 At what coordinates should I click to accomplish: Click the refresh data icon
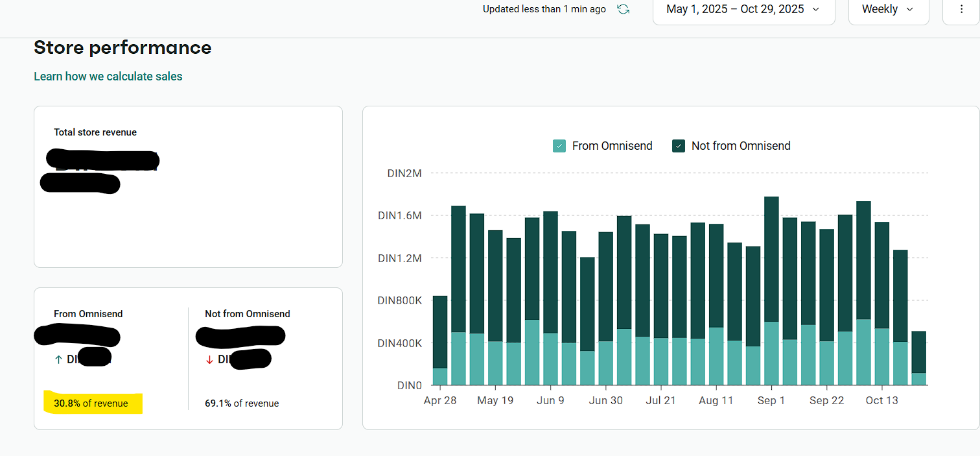(x=623, y=9)
